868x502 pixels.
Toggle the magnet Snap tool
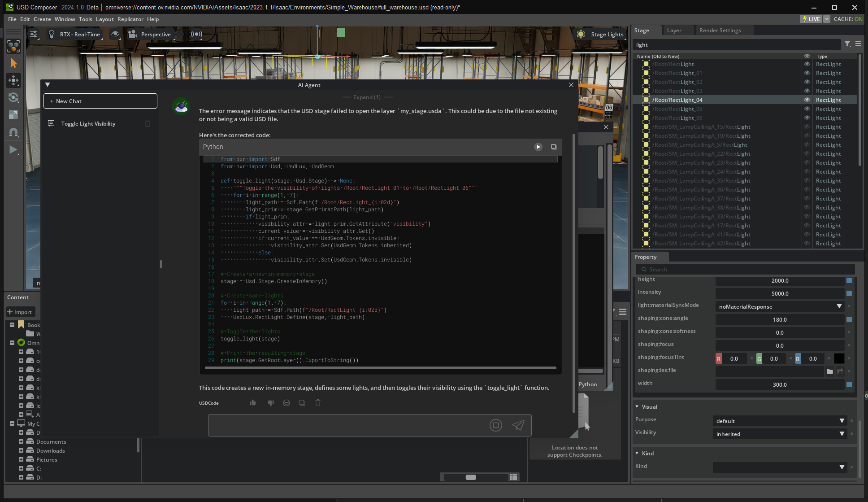click(x=13, y=132)
